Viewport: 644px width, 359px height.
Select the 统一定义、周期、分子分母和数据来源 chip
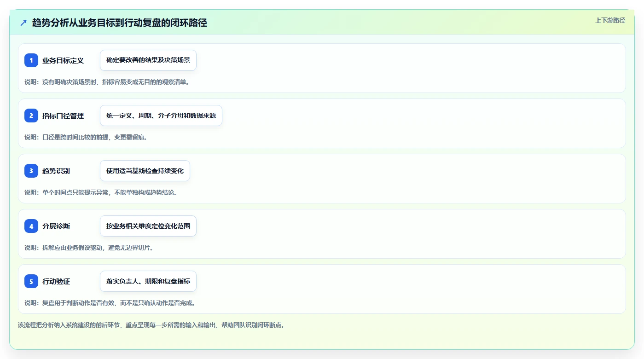161,116
